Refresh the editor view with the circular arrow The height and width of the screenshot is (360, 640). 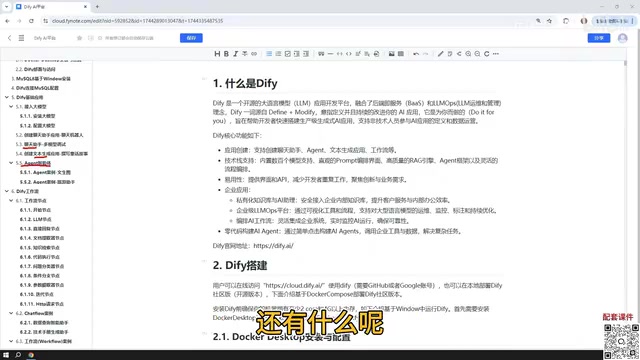pos(487,54)
